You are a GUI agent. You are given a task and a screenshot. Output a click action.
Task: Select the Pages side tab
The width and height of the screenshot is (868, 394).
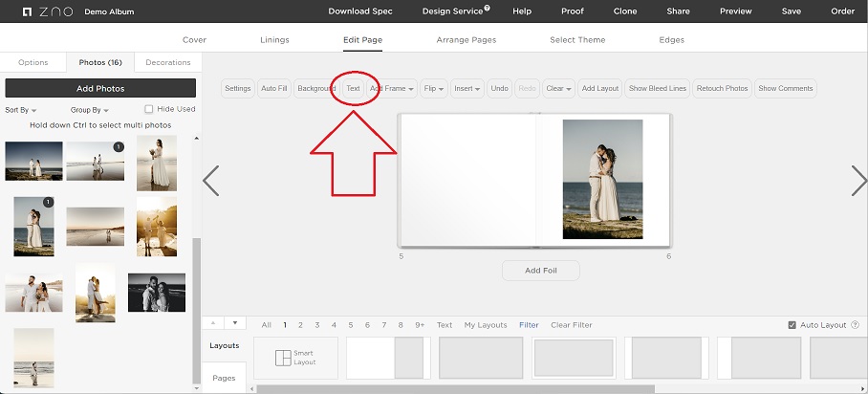coord(225,378)
